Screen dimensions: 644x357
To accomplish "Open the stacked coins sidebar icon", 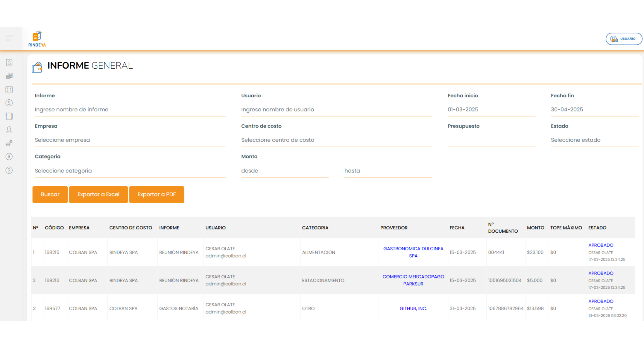I will pos(9,76).
